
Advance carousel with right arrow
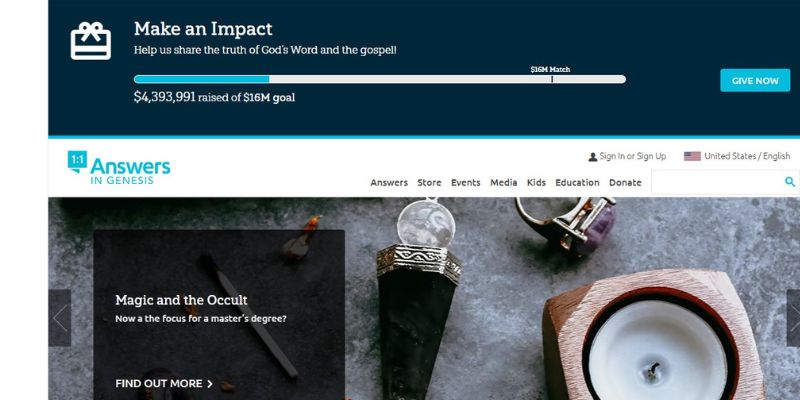(793, 318)
